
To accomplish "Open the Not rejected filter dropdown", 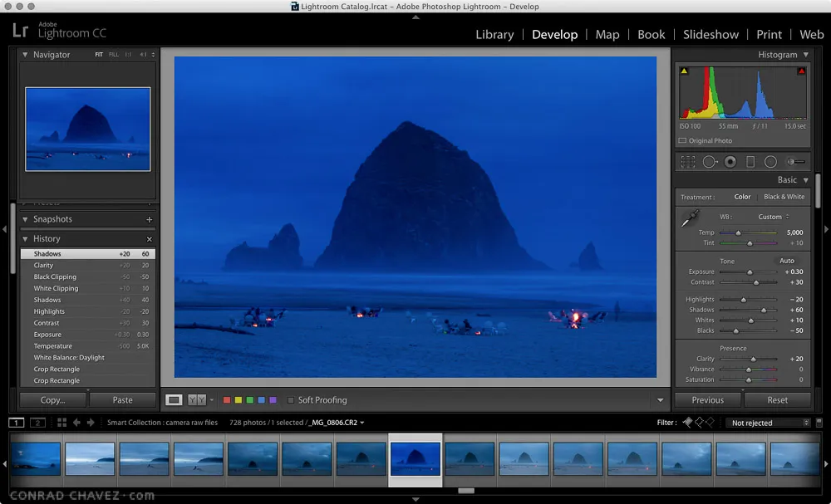I will [770, 423].
